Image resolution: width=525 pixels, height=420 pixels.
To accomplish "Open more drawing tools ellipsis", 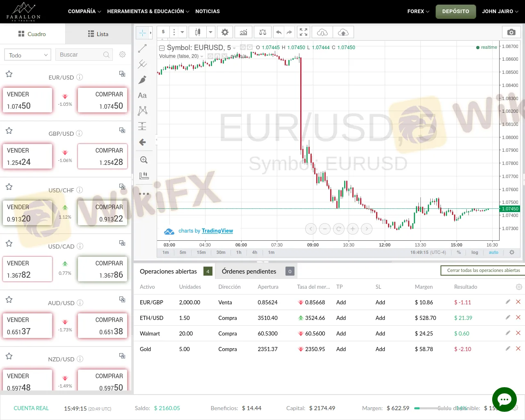I will [144, 194].
